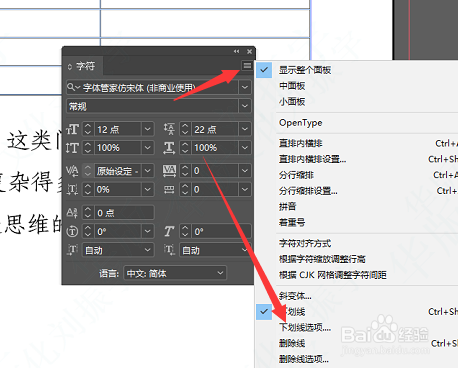Step the font size stepper arrows
Viewport: 458px width, 368px height.
pos(88,129)
